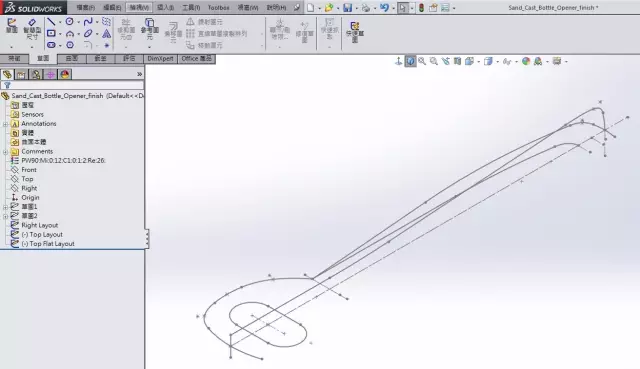Select the (-) Top Layout sketch
This screenshot has height=369, width=640.
42,234
